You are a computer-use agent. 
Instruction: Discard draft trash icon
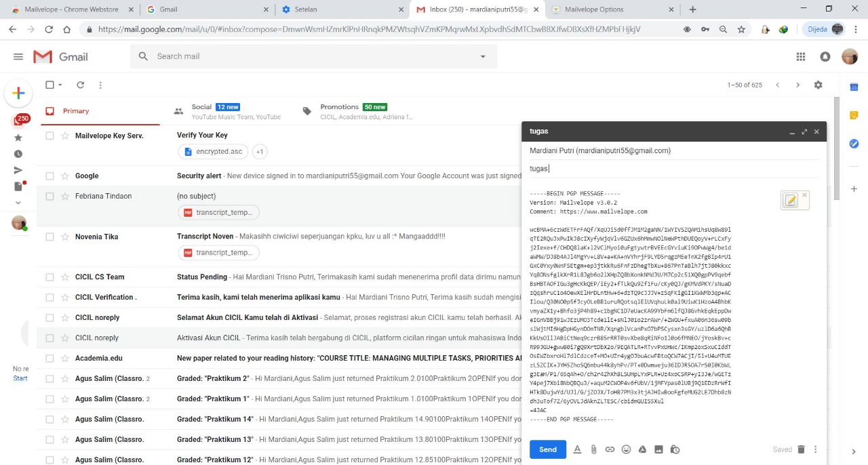pyautogui.click(x=801, y=449)
